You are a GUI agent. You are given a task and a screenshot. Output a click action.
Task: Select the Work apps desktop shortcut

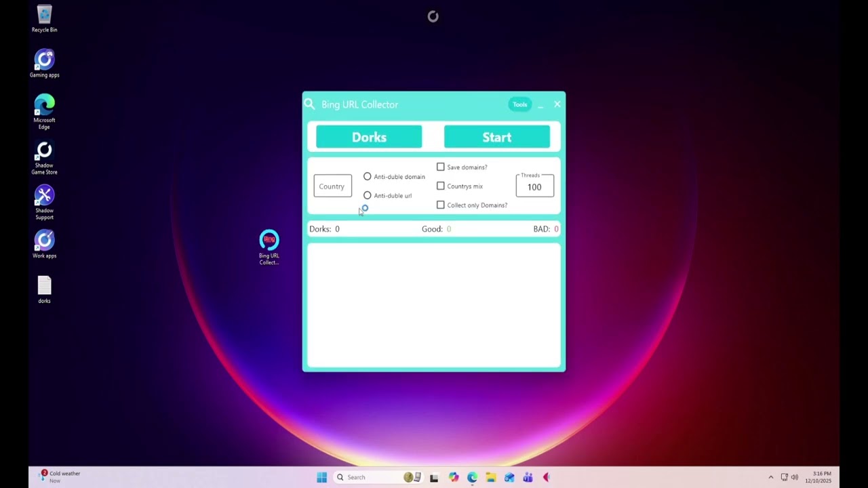coord(44,244)
